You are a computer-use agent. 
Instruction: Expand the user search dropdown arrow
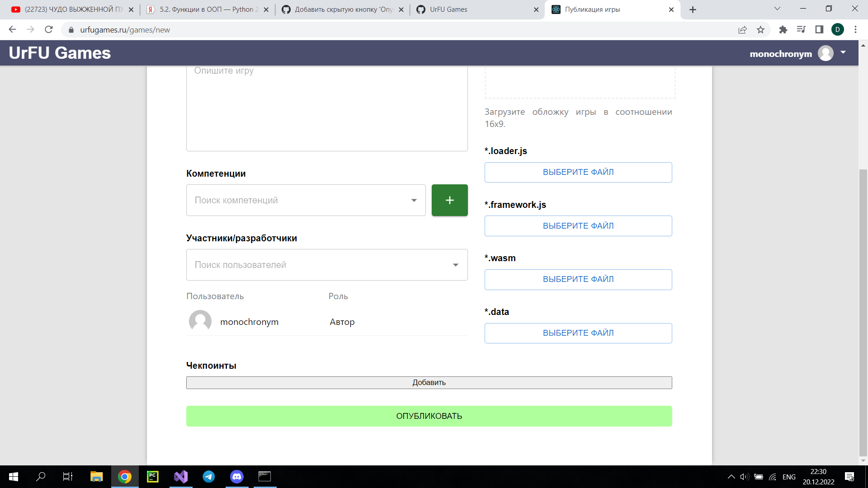click(455, 265)
